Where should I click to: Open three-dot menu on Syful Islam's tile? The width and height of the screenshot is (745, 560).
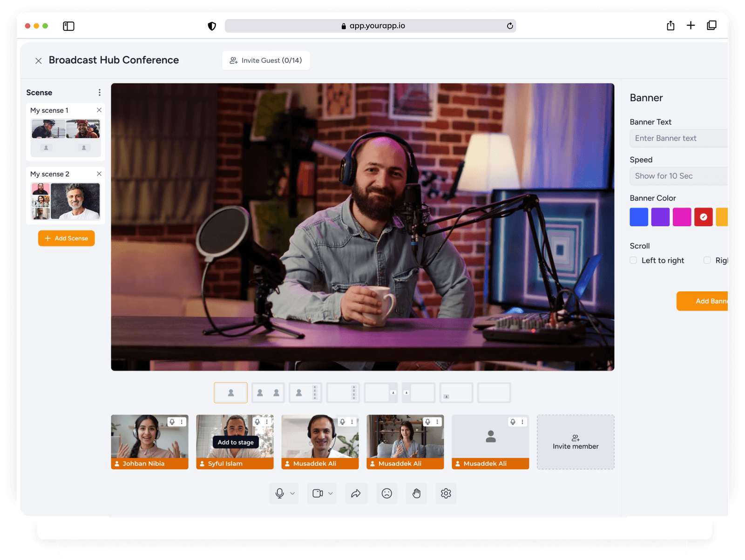click(x=267, y=422)
